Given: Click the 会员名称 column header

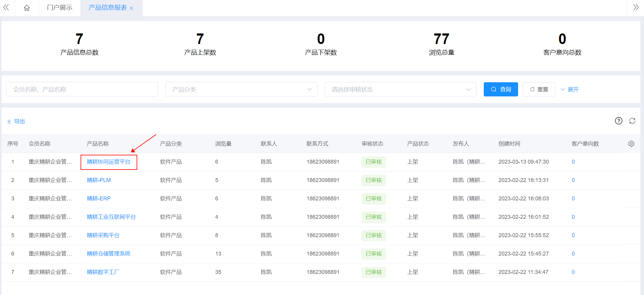Looking at the screenshot, I should point(39,144).
